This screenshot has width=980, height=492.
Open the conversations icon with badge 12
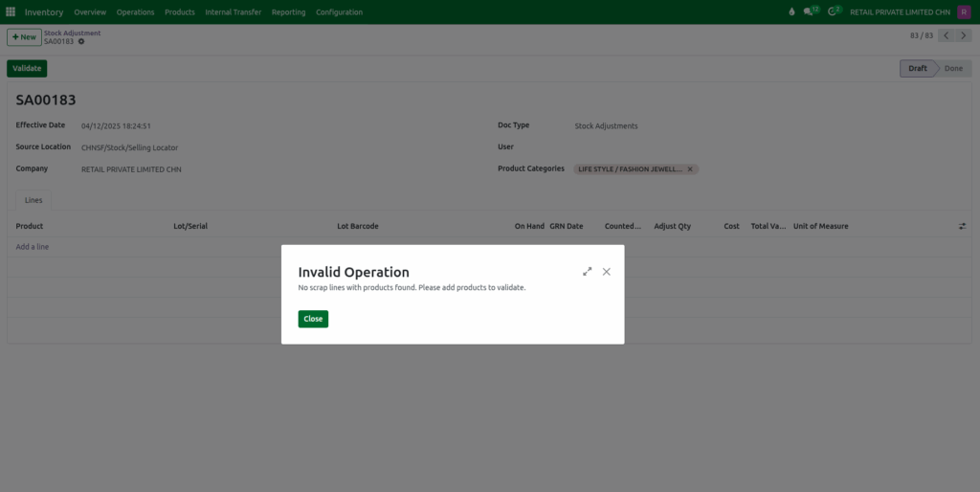(811, 11)
